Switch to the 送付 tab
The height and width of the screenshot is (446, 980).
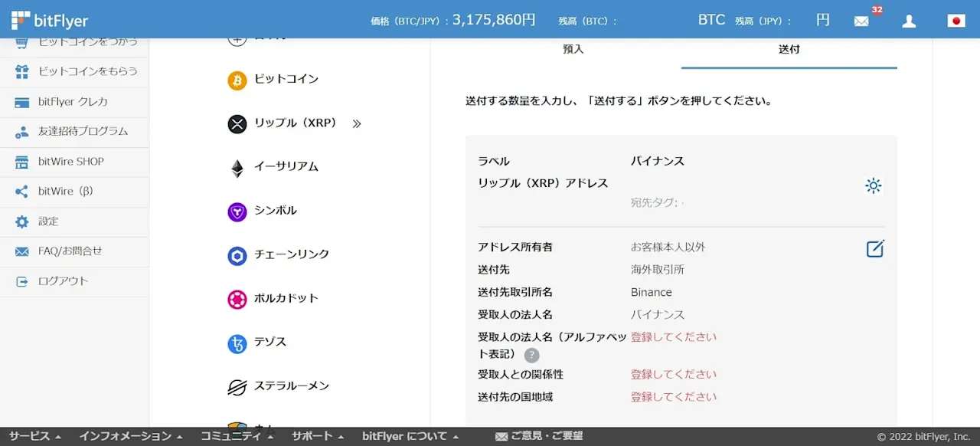(789, 49)
